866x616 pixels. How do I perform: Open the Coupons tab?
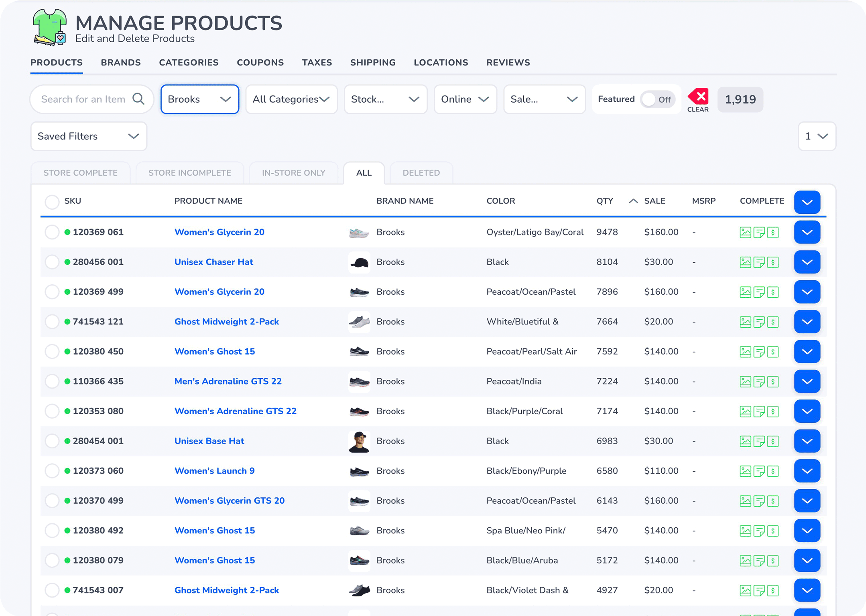click(260, 63)
